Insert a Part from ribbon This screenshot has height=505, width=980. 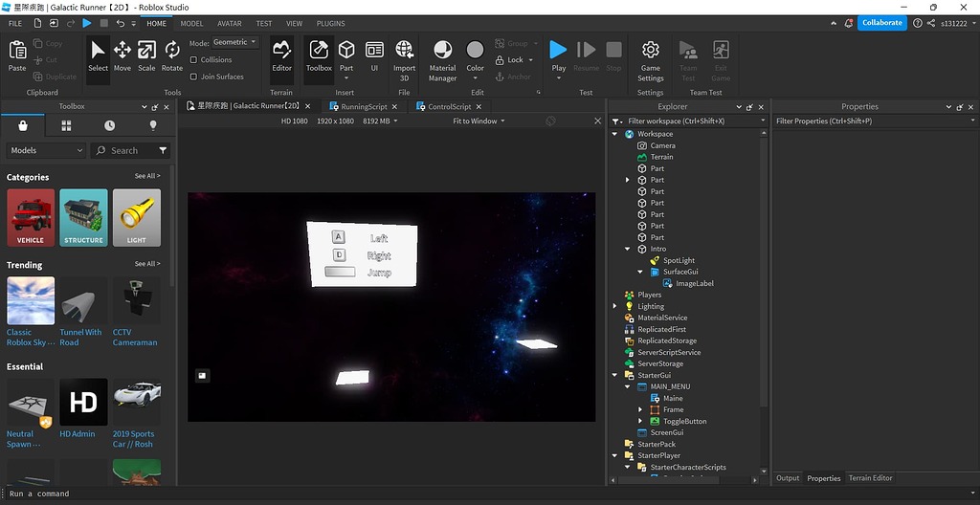346,55
